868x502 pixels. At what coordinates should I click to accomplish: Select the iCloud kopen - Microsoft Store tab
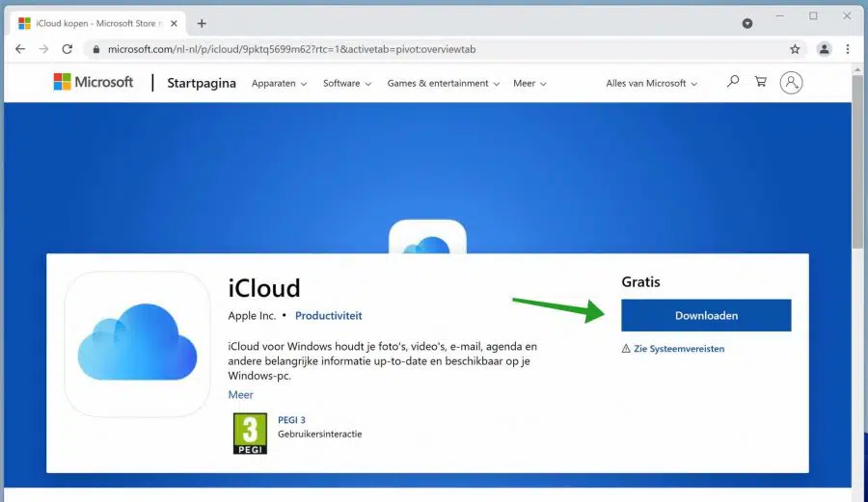point(98,23)
